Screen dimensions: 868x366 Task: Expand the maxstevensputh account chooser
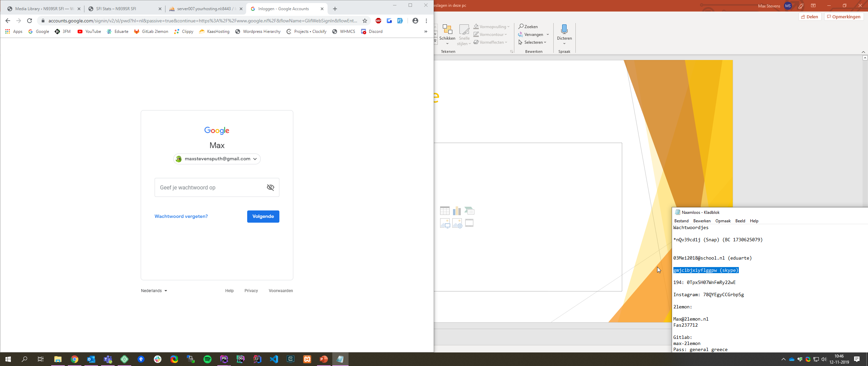217,159
